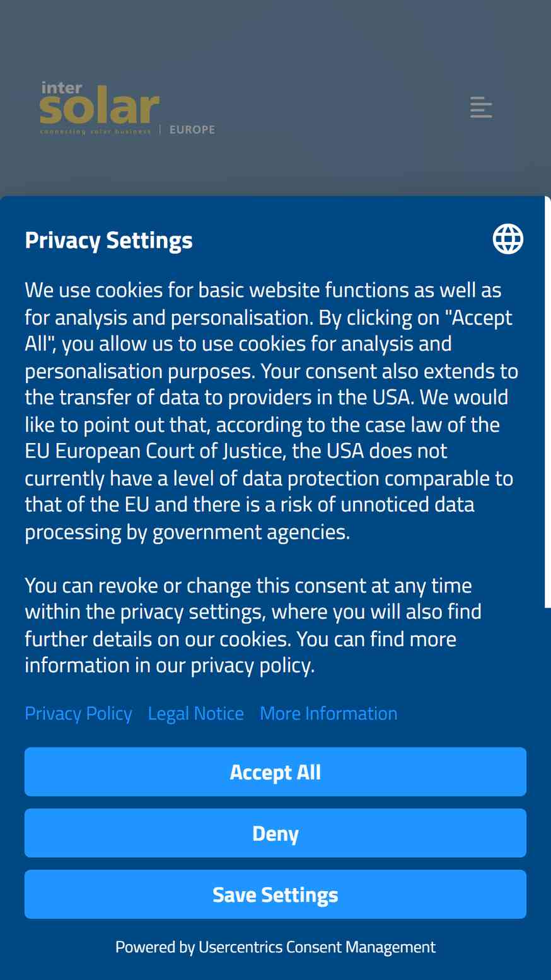Open the globe language selector
Screen dimensions: 551x980
pos(507,239)
